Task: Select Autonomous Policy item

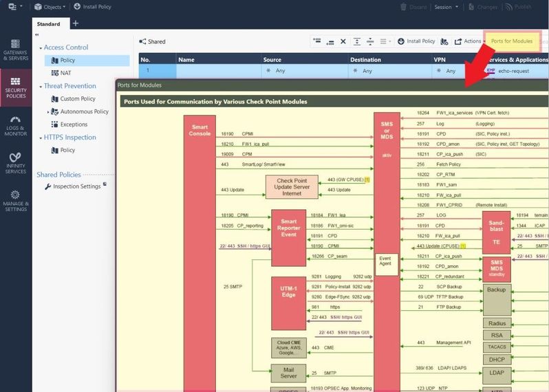Action: point(80,111)
